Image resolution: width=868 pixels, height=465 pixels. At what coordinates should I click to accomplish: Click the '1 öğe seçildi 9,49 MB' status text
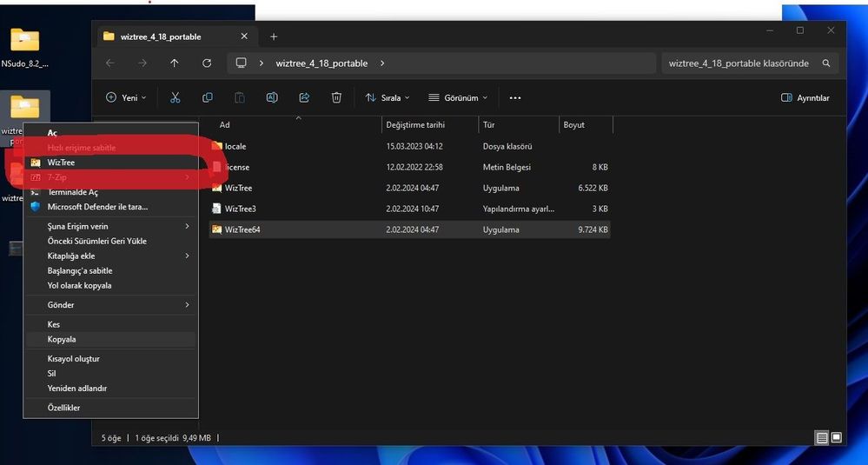(x=173, y=438)
